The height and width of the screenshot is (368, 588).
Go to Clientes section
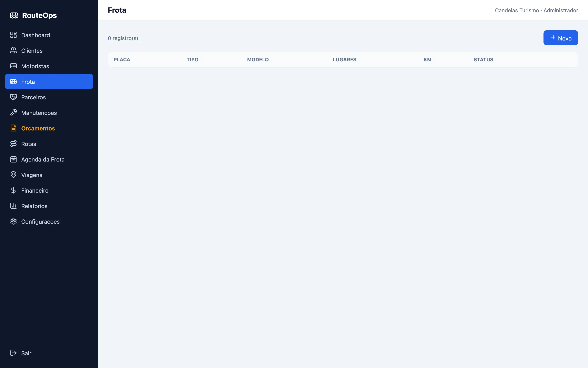(x=49, y=51)
